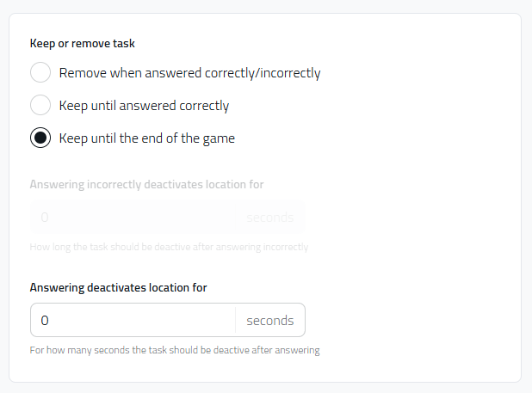Click the "Keep until the end of the game" label text
This screenshot has width=532, height=393.
[x=146, y=138]
